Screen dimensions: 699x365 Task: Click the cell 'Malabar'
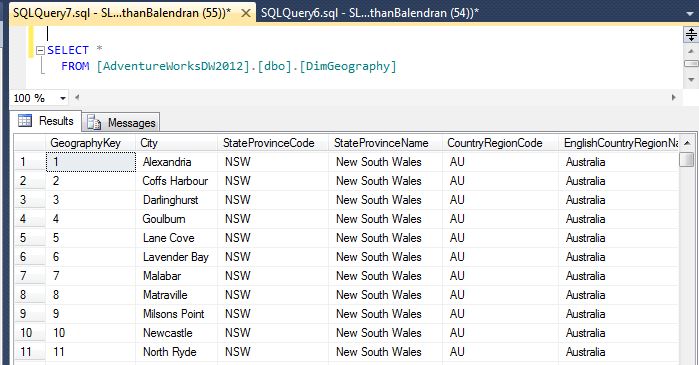click(176, 276)
